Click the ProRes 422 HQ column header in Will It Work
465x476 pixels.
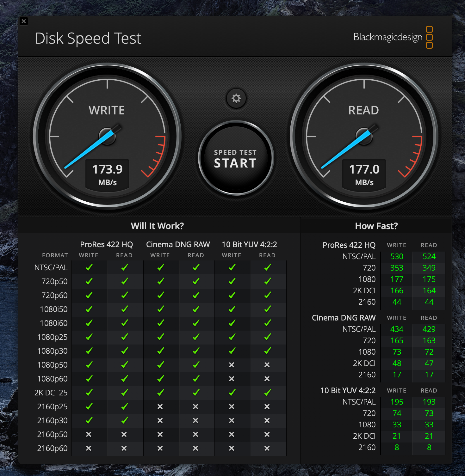tap(106, 244)
